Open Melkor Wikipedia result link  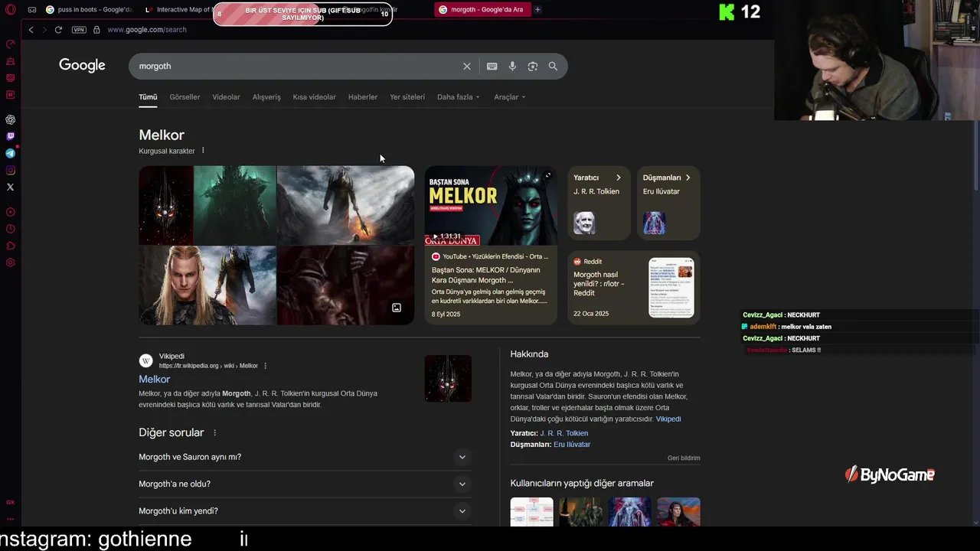click(x=155, y=380)
